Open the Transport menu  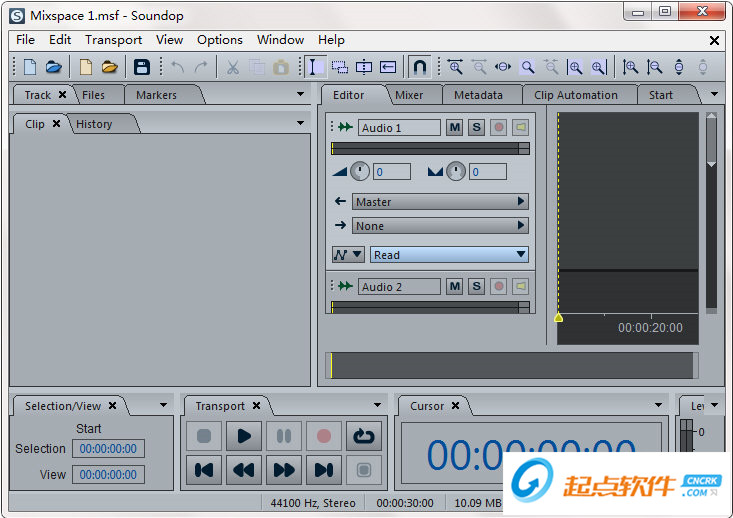(113, 40)
